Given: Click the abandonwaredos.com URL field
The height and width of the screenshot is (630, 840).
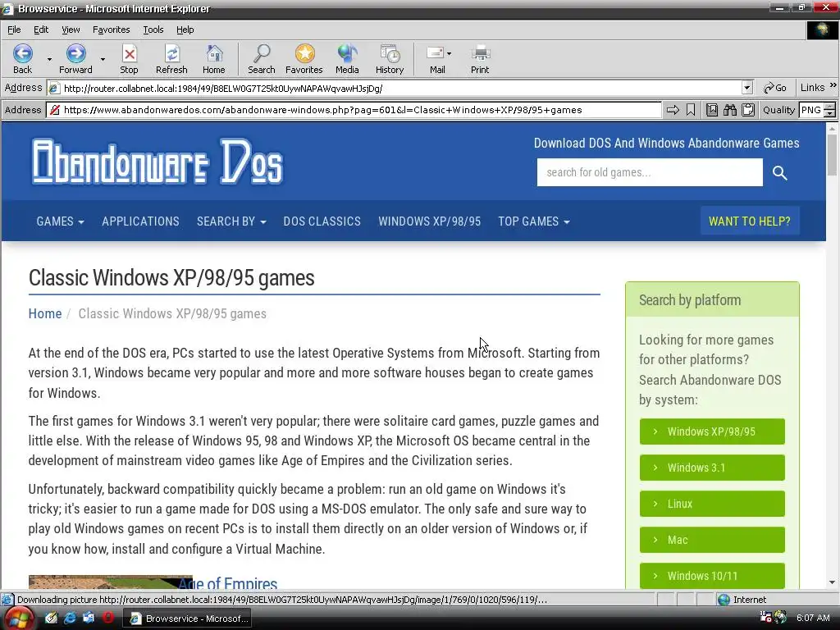Looking at the screenshot, I should (x=354, y=110).
